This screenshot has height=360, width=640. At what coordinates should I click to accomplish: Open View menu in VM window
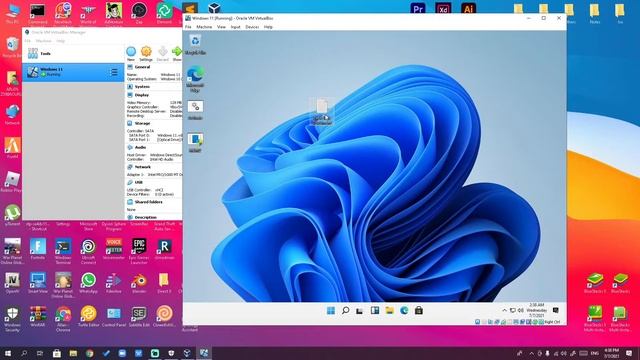tap(221, 27)
